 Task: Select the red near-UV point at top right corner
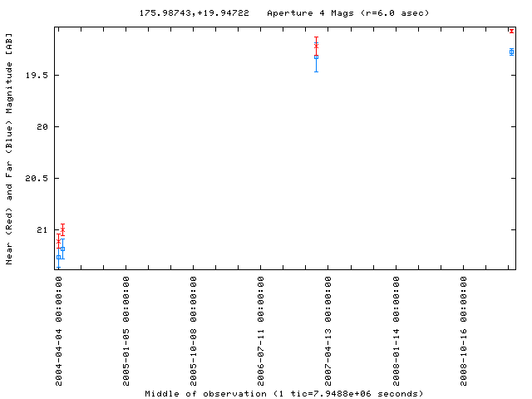pyautogui.click(x=512, y=32)
